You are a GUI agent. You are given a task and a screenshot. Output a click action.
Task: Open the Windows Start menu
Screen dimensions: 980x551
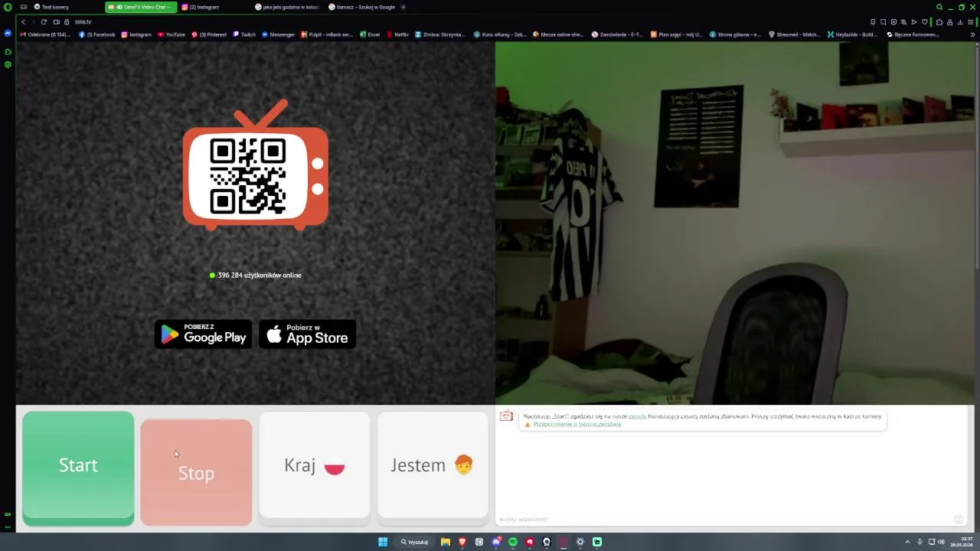(383, 542)
